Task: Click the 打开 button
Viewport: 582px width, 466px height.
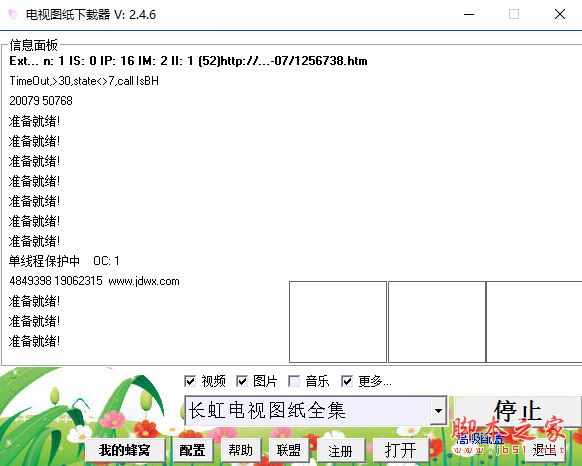Action: pos(400,451)
